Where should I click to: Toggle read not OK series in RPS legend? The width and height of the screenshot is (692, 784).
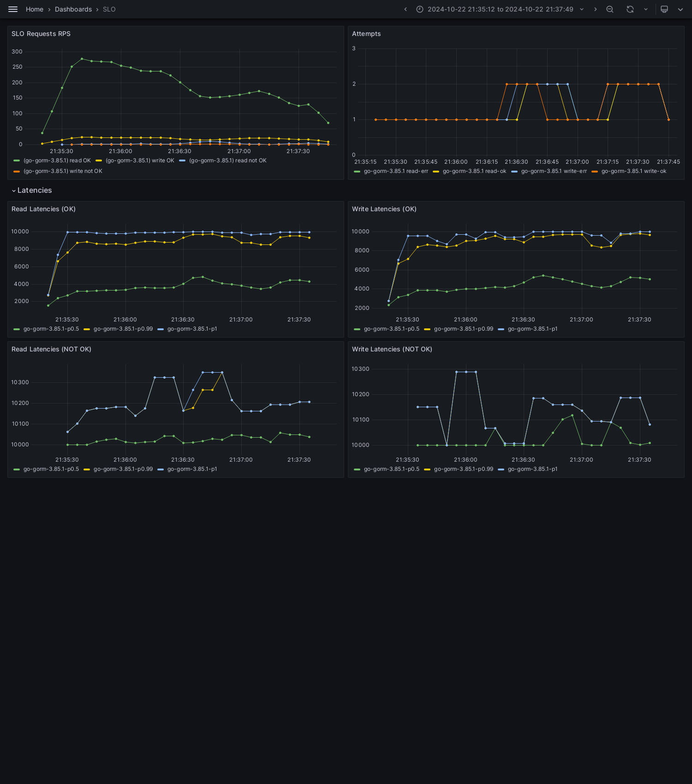tap(228, 160)
